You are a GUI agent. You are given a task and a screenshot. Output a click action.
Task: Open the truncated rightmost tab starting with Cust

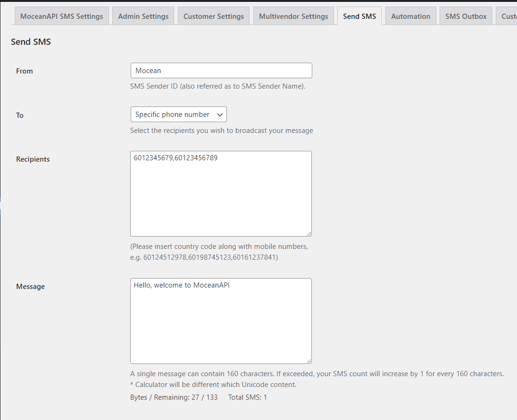pos(509,16)
